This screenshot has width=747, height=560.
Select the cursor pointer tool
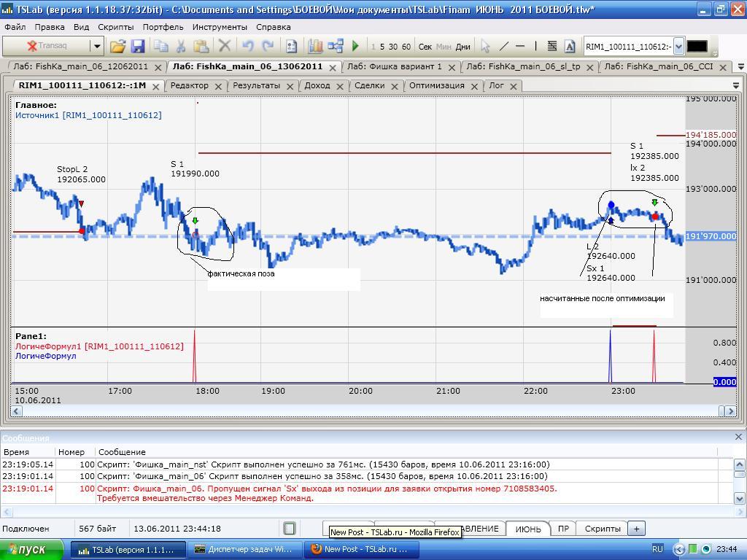[485, 46]
